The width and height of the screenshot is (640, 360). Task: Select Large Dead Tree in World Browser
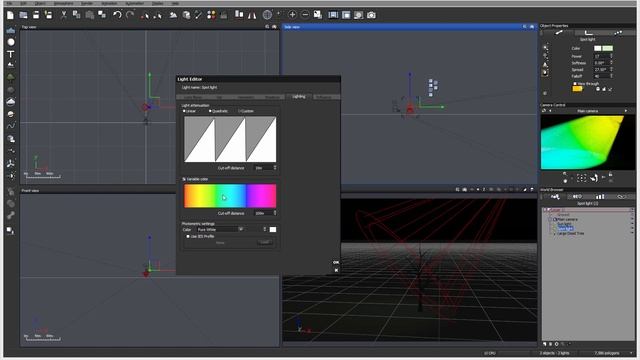click(571, 233)
